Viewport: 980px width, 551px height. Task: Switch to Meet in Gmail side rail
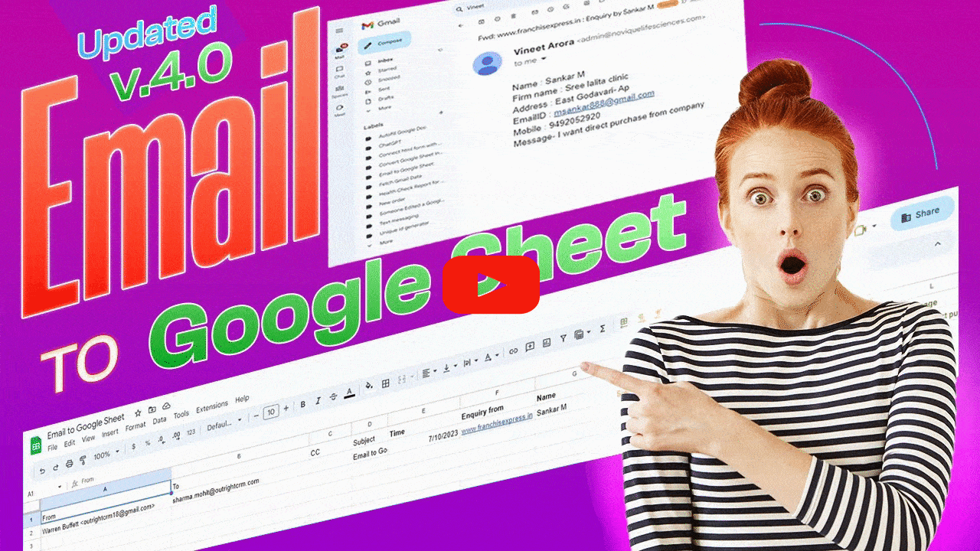tap(340, 109)
